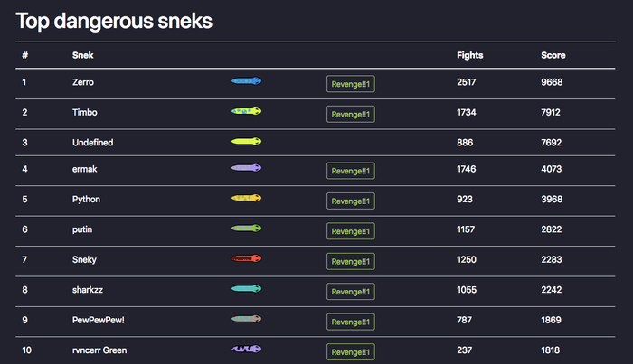This screenshot has width=633, height=364.
Task: Click putin's olive green snake icon
Action: click(247, 229)
